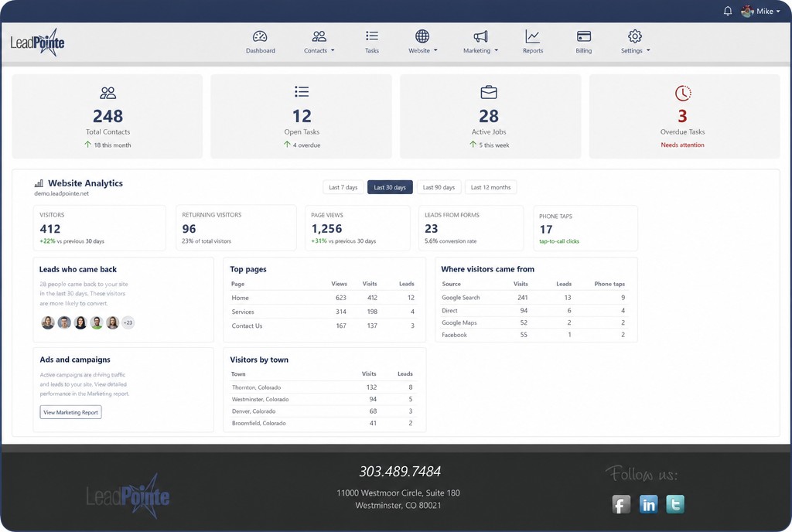Click Thornton, Colorado town row
Image resolution: width=792 pixels, height=532 pixels.
point(323,387)
